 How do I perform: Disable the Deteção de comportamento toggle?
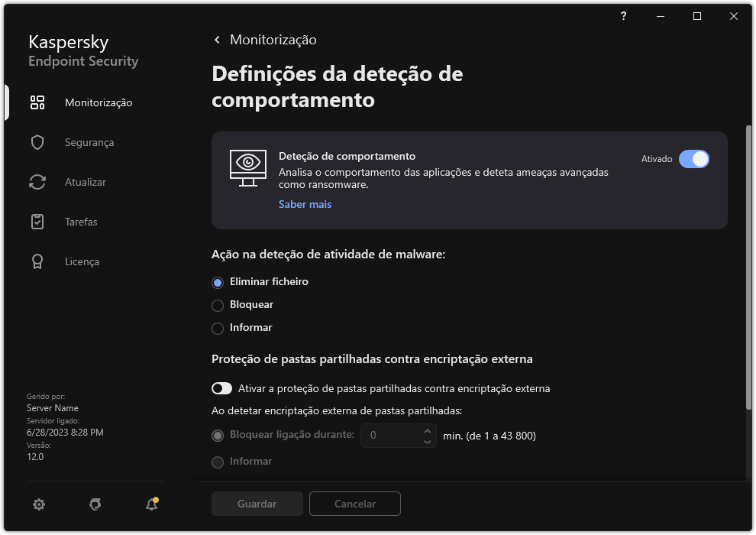[693, 159]
